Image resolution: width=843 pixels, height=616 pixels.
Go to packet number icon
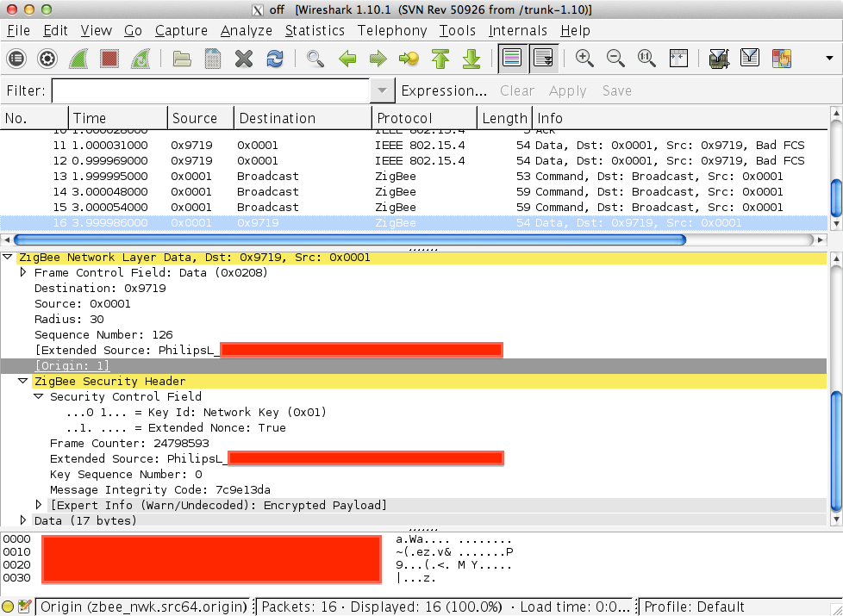point(409,58)
